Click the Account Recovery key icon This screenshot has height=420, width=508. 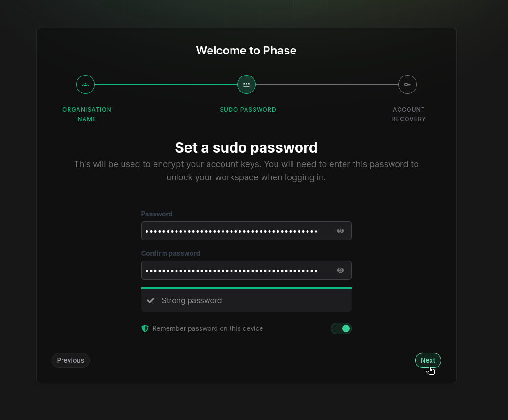407,84
